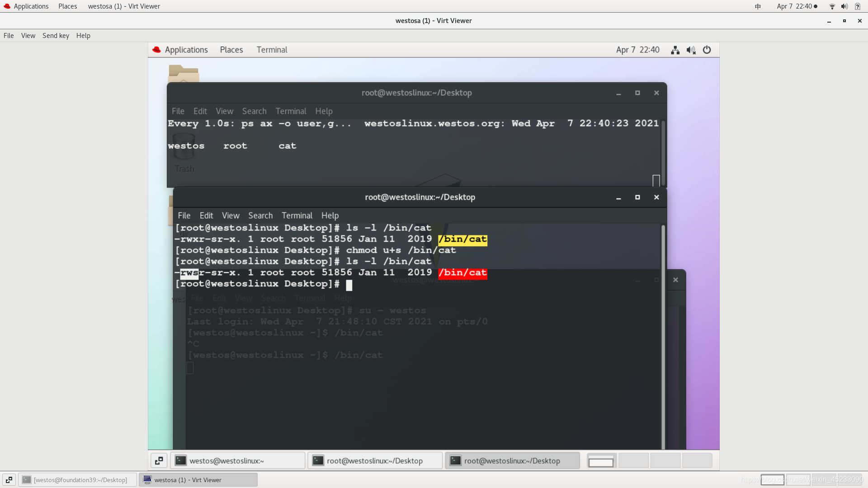868x488 pixels.
Task: Select third guest workspace in switcher
Action: (665, 460)
